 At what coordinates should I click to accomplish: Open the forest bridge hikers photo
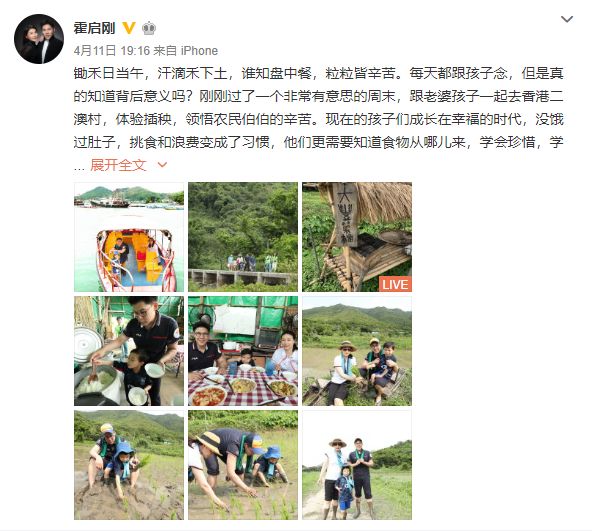(243, 237)
